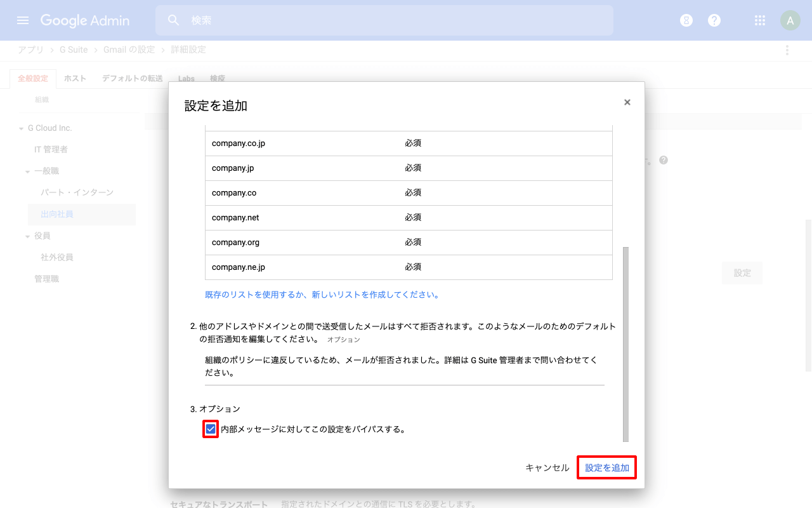The image size is (812, 508).
Task: Toggle 内部メッセージ bypass checkbox
Action: [x=211, y=429]
